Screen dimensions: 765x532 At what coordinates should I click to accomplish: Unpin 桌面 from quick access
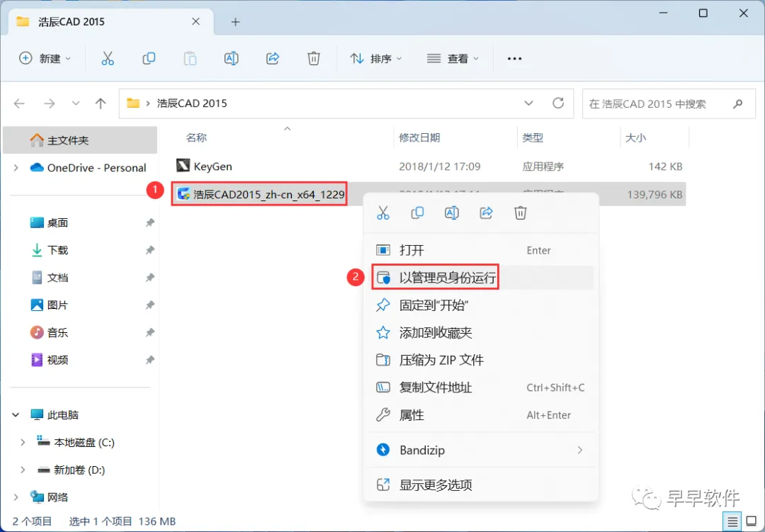click(149, 222)
